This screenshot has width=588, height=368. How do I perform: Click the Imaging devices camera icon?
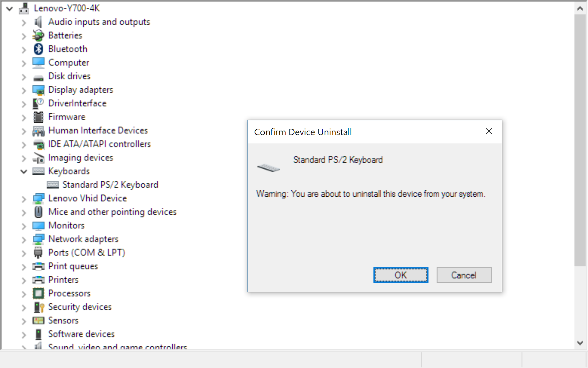[x=38, y=158]
